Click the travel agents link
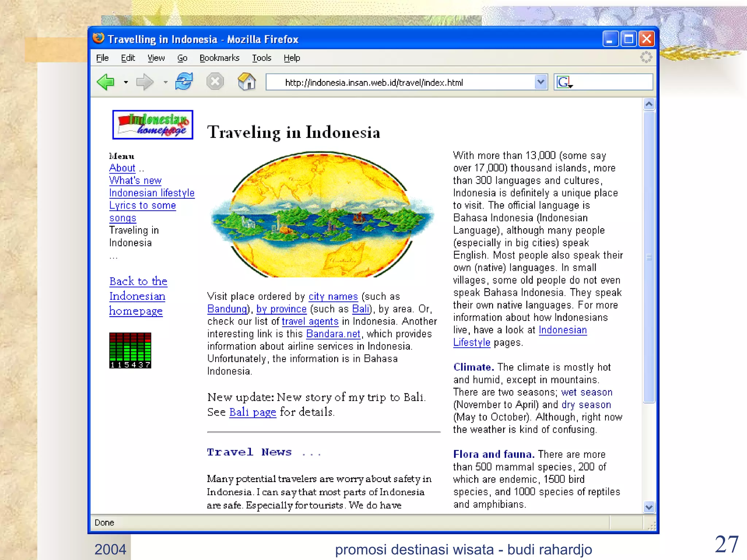Image resolution: width=747 pixels, height=560 pixels. [310, 321]
